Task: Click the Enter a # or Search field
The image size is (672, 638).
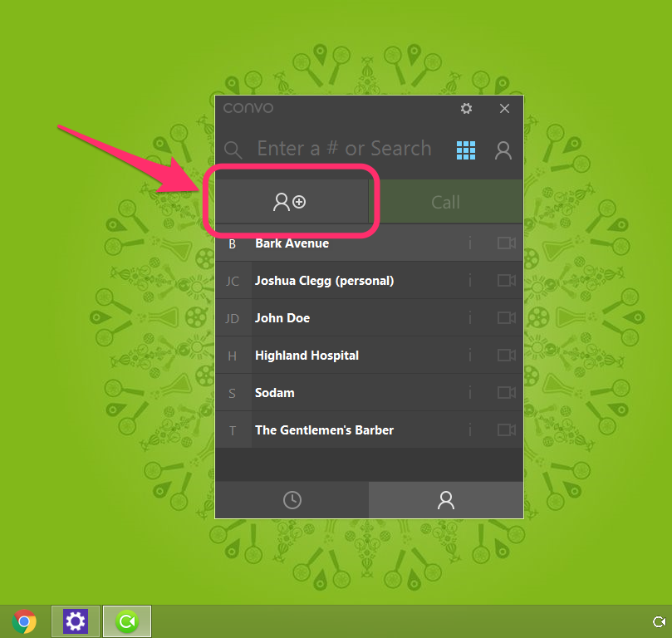Action: (344, 150)
